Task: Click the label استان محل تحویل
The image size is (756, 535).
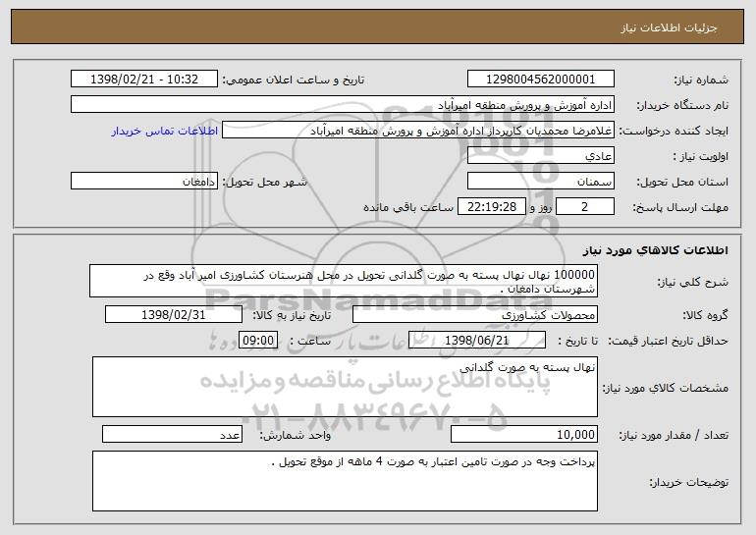Action: click(682, 182)
